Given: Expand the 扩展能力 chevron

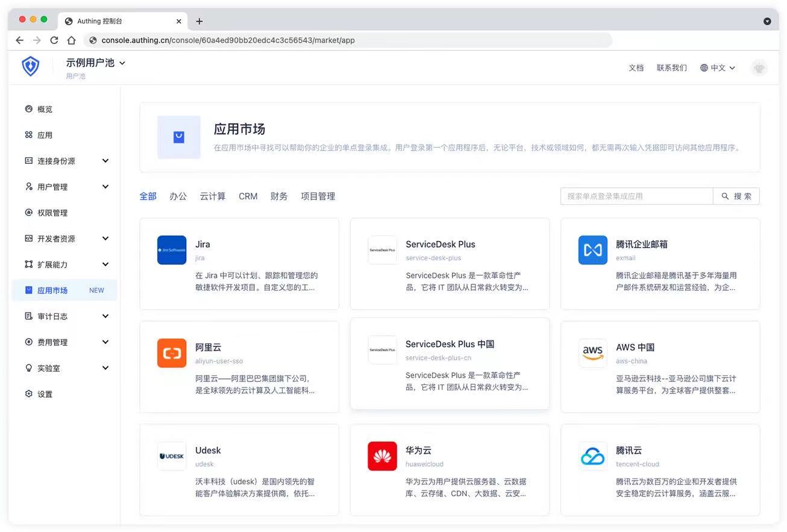Looking at the screenshot, I should 105,264.
